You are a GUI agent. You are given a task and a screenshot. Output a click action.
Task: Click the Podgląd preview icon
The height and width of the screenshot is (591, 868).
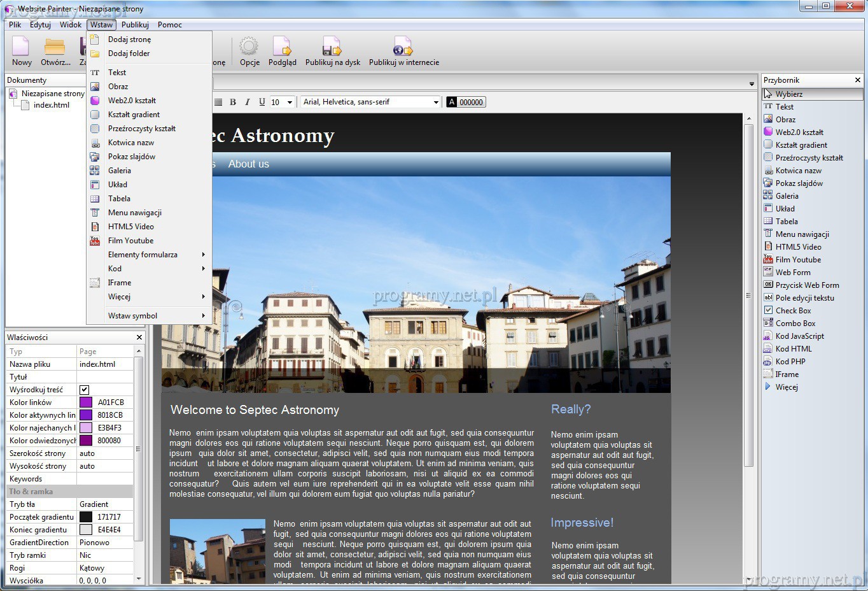click(x=282, y=47)
